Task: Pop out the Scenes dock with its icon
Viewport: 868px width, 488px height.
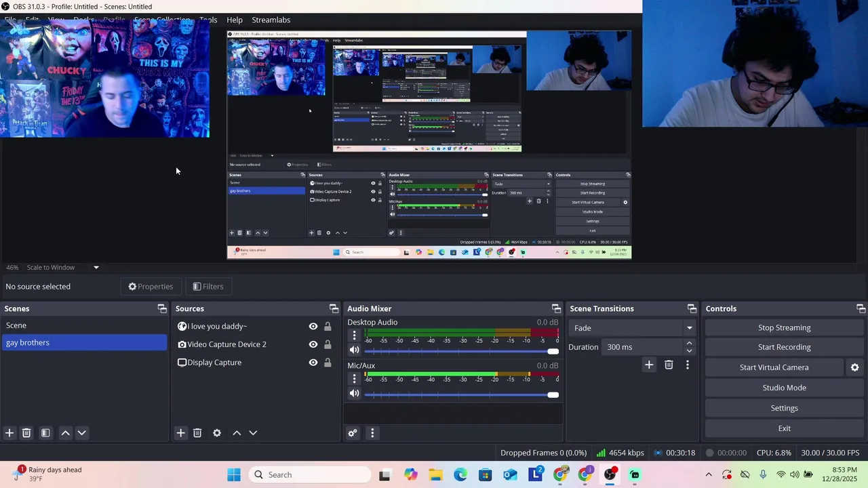Action: (162, 308)
